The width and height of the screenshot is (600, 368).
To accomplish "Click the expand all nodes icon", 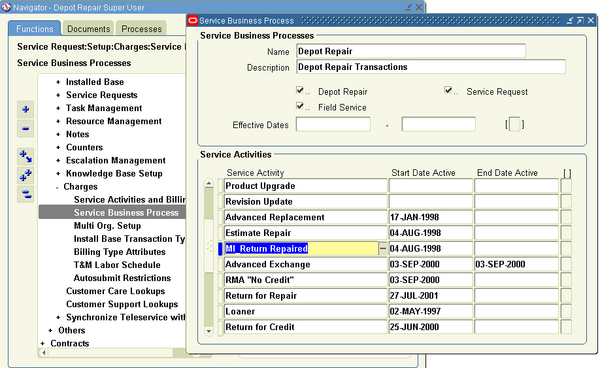I will point(26,175).
